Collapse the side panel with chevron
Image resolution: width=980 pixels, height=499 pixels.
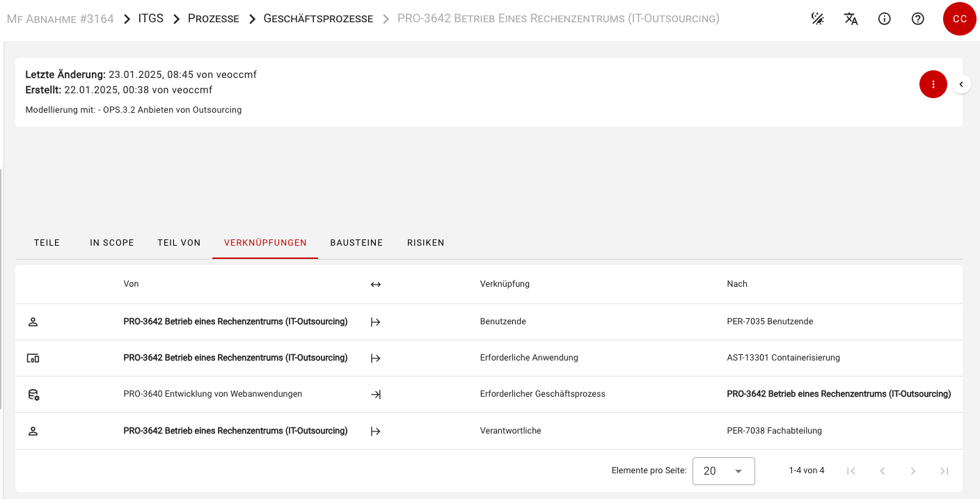[961, 84]
